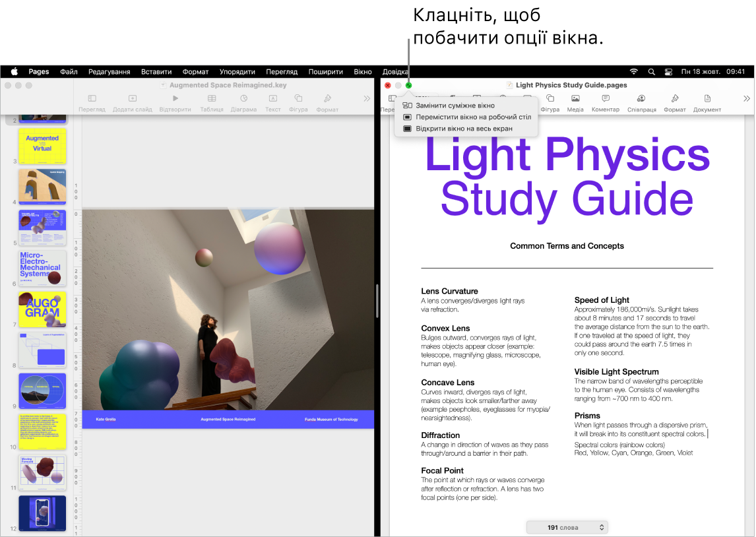Image resolution: width=756 pixels, height=537 pixels.
Task: Open the Упорядкувати menu bar item
Action: click(x=237, y=71)
